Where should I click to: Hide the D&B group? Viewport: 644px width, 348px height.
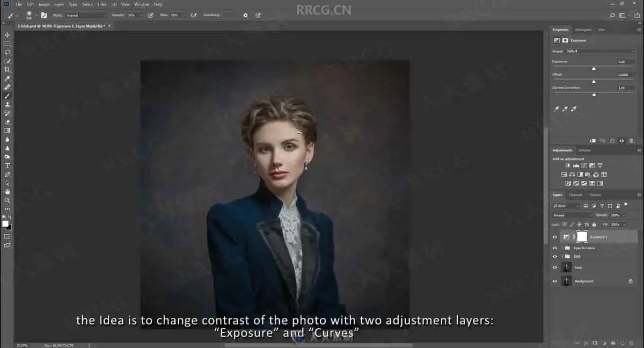coord(555,257)
